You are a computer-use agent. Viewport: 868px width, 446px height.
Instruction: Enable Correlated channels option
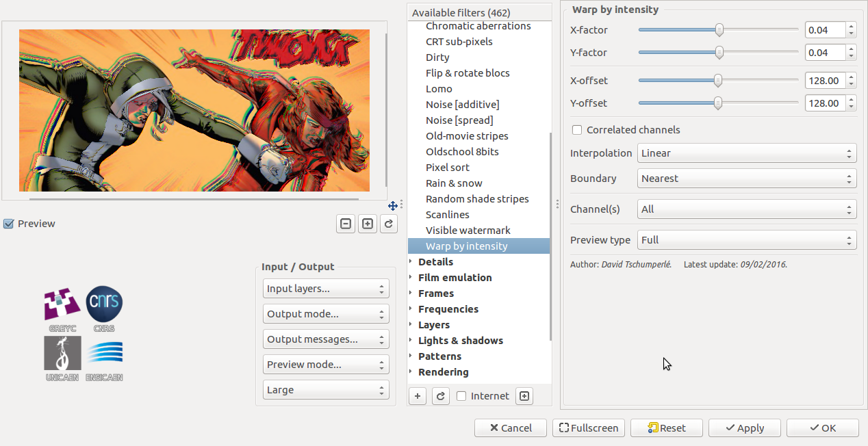click(x=577, y=130)
